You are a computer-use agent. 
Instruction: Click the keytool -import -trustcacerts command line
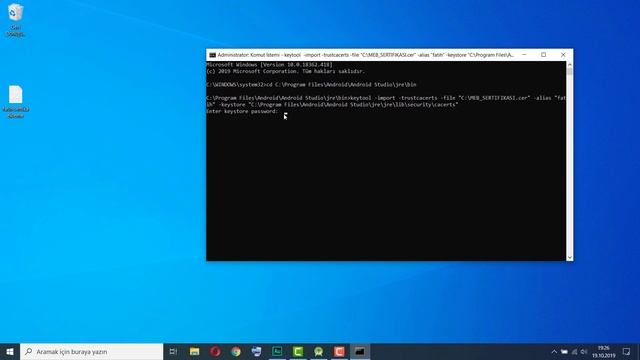point(386,98)
